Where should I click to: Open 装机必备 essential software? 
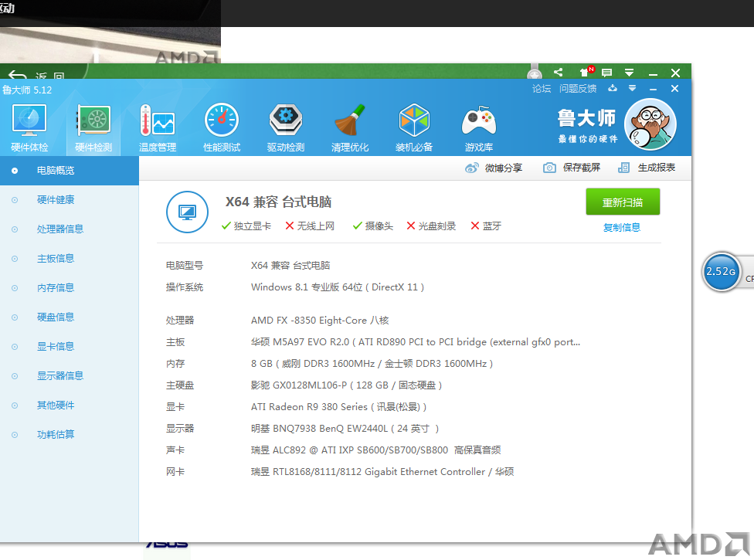click(414, 128)
